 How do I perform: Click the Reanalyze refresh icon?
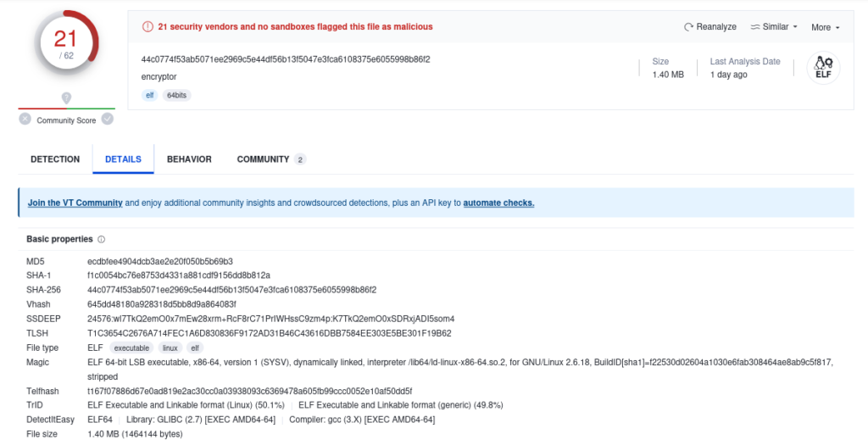point(688,26)
